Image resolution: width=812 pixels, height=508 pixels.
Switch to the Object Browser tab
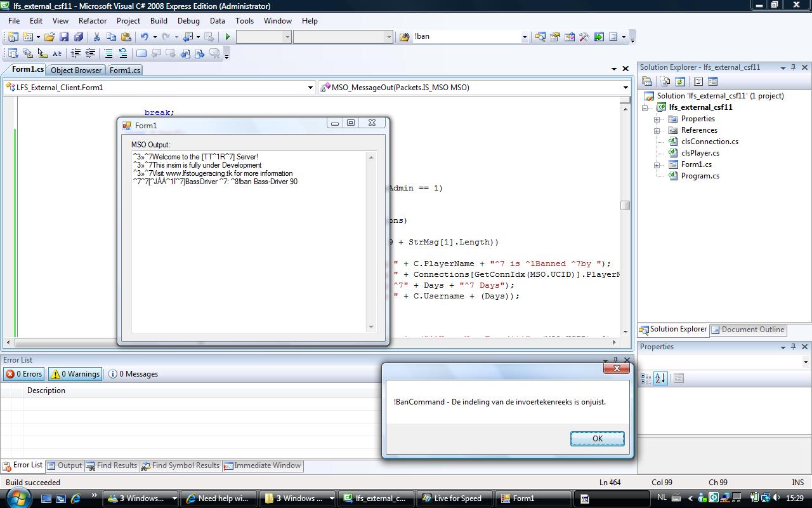(x=75, y=70)
